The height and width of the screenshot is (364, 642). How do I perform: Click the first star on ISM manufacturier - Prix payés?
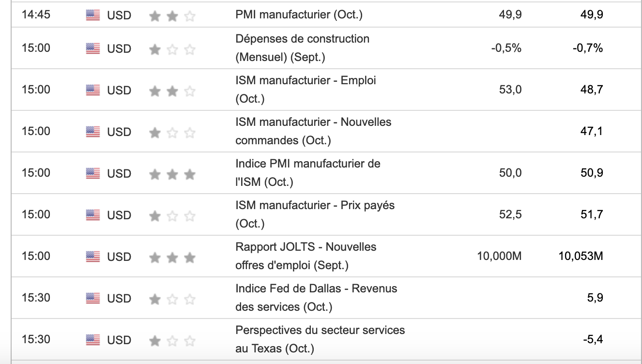coord(155,215)
